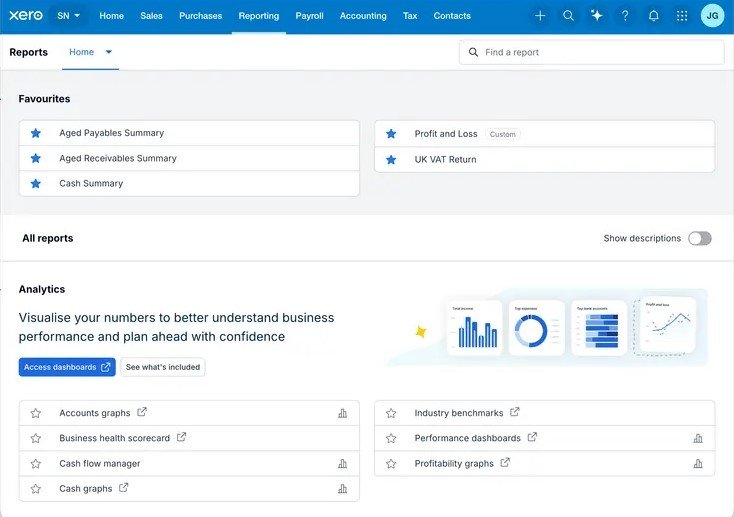Image resolution: width=734 pixels, height=517 pixels.
Task: Favourite Performance dashboards star
Action: [x=391, y=438]
